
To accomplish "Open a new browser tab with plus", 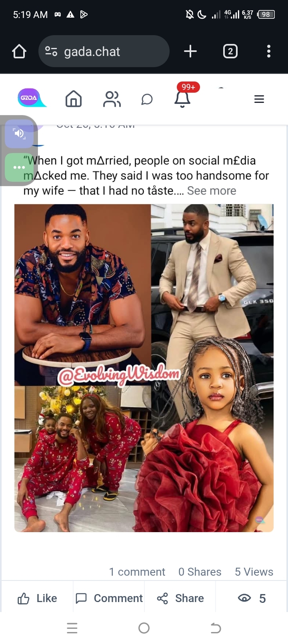I will click(190, 51).
